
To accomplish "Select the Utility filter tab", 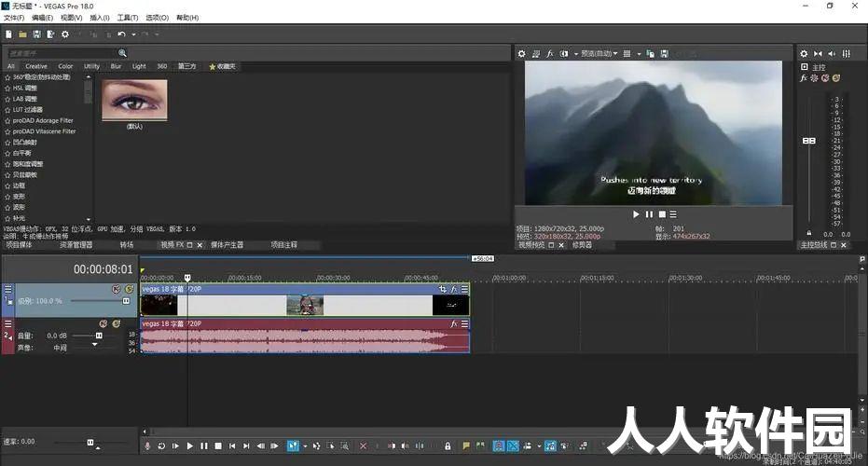I will pos(92,66).
